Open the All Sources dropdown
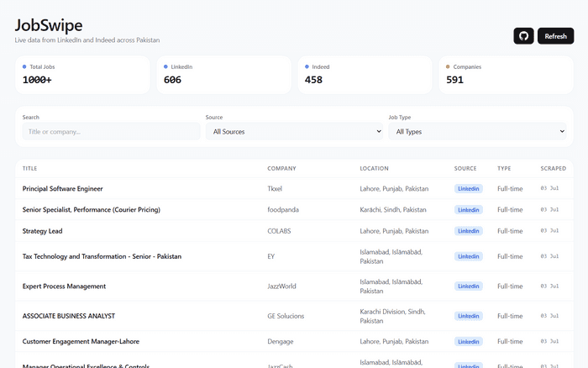 (294, 132)
